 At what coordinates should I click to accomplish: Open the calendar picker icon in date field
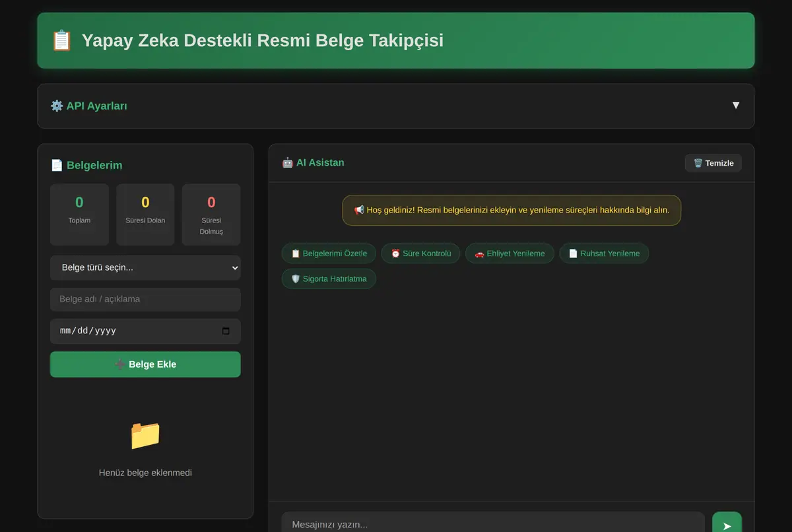point(226,331)
